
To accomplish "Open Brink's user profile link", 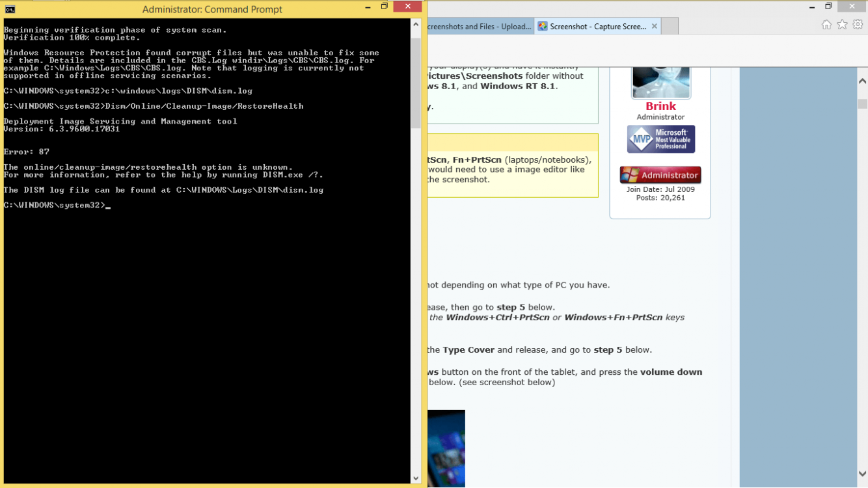I will (x=660, y=106).
